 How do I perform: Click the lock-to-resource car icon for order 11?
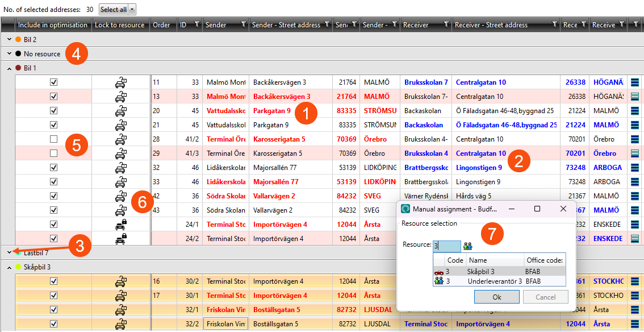click(x=120, y=82)
